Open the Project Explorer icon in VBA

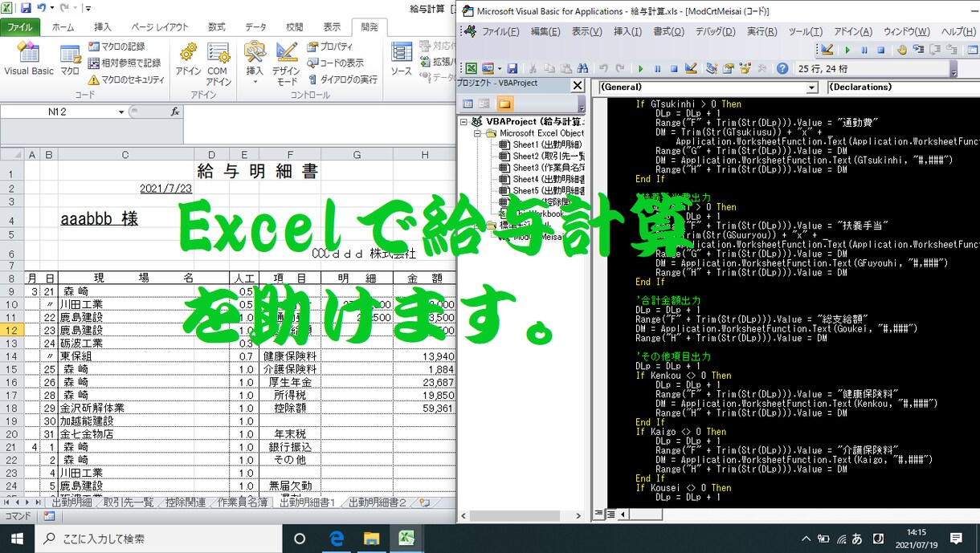point(712,69)
